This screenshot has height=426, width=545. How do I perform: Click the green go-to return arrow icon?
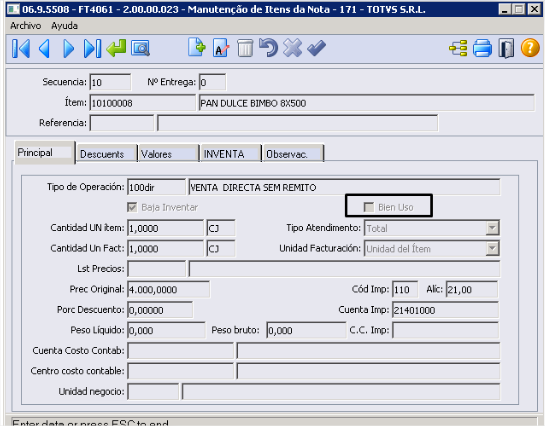click(116, 48)
